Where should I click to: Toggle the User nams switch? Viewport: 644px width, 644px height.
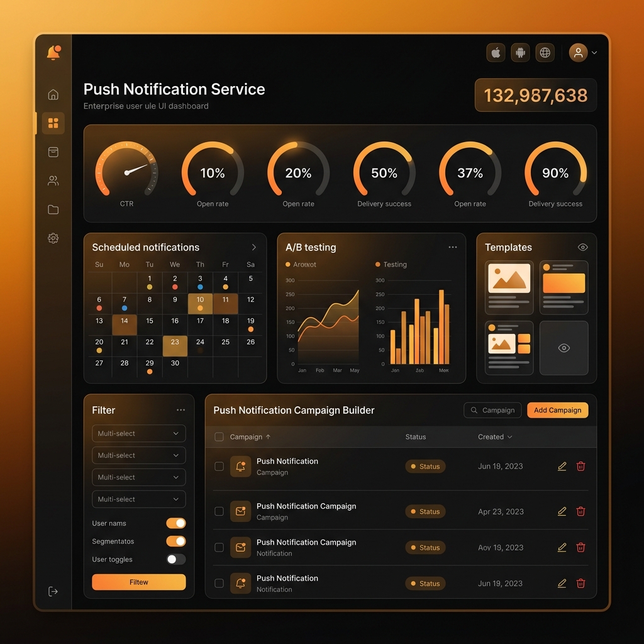point(176,523)
